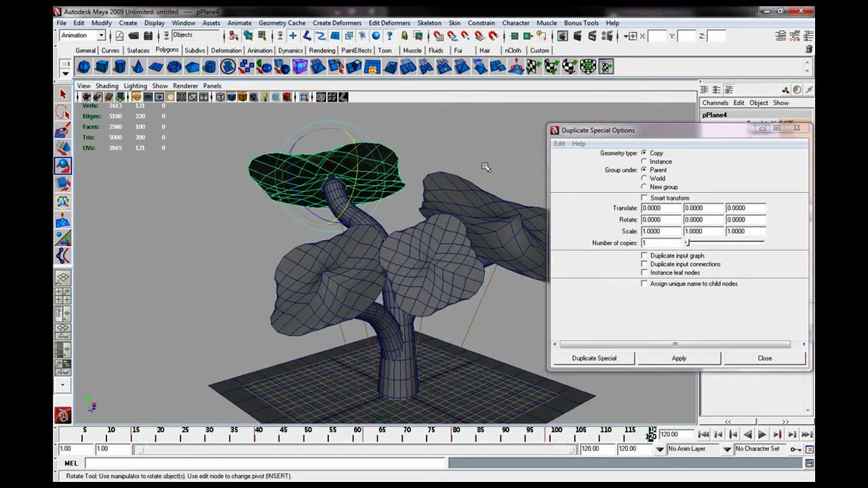Screen dimensions: 868x488
Task: Click the Apply button
Action: 679,359
